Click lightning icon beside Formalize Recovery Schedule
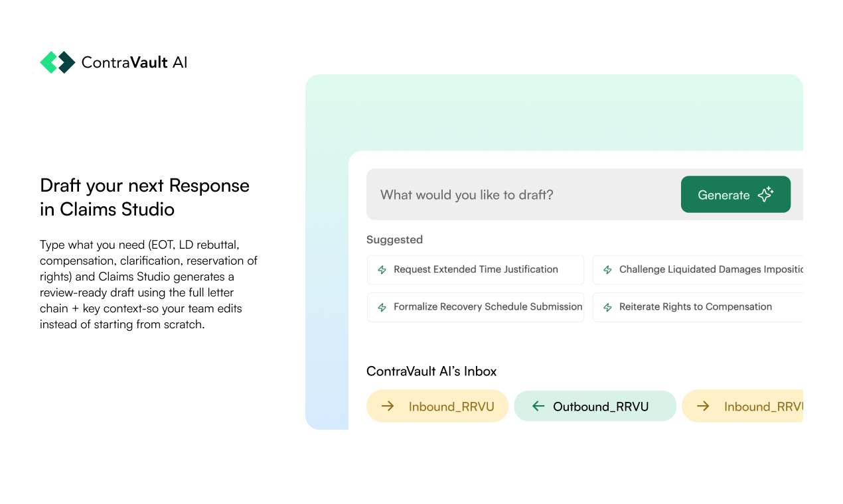 [x=382, y=307]
